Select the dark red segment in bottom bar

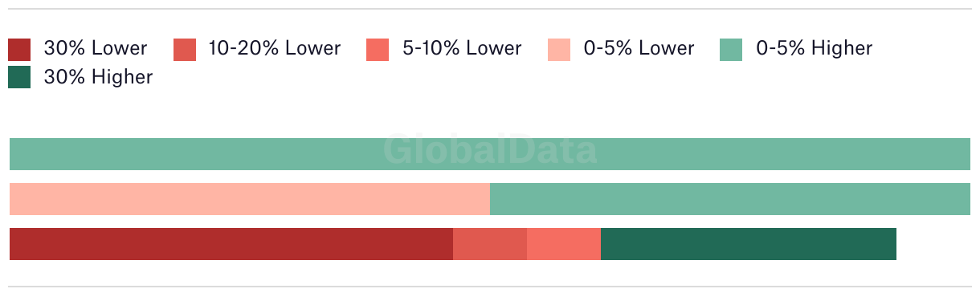coord(231,244)
